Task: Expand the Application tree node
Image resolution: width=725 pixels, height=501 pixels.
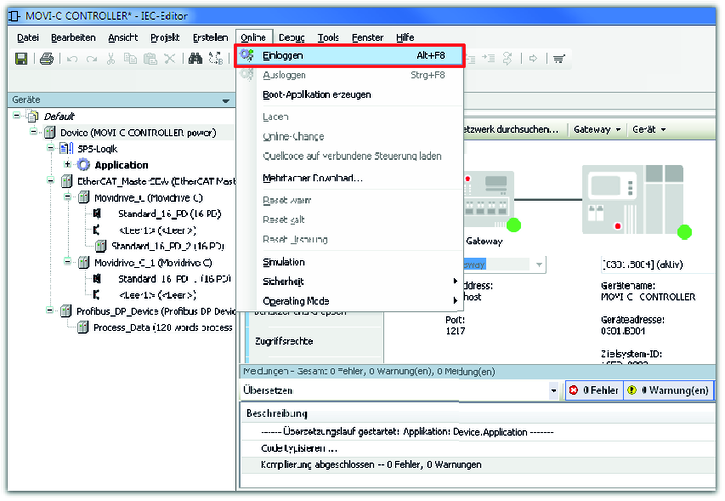Action: 67,165
